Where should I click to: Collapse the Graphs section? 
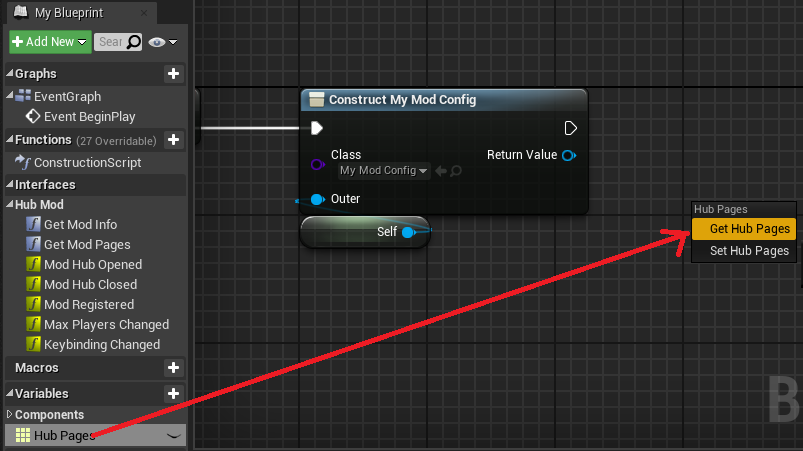(x=9, y=74)
